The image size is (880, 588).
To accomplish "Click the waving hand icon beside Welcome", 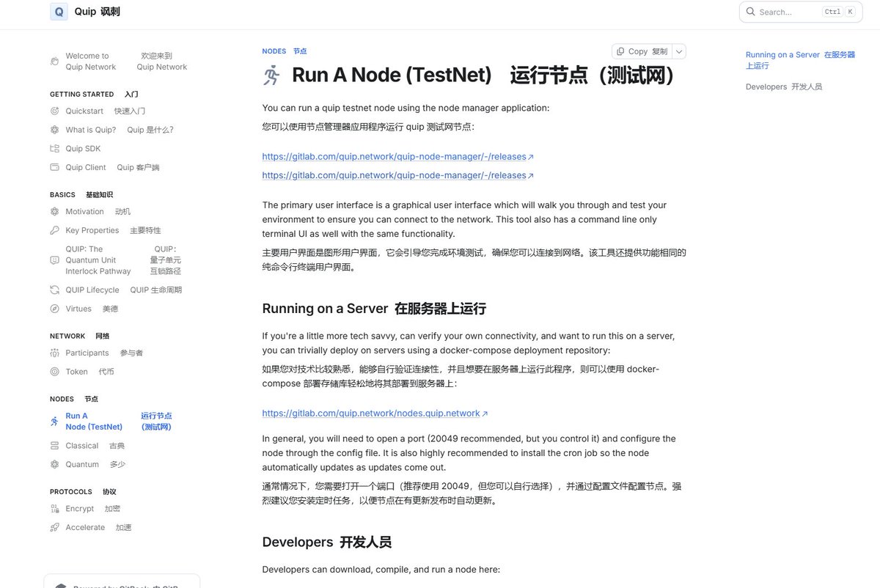I will click(x=54, y=62).
